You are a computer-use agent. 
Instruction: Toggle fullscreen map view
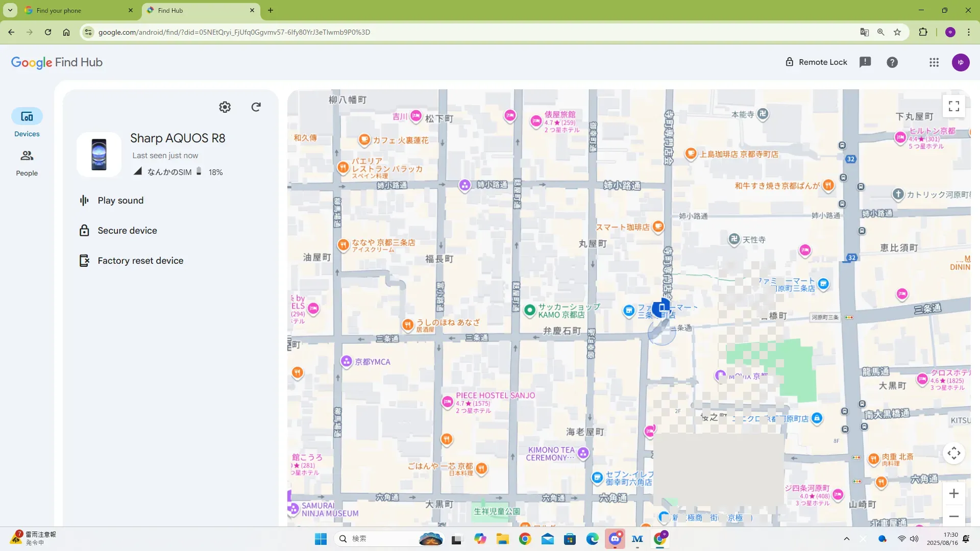953,106
